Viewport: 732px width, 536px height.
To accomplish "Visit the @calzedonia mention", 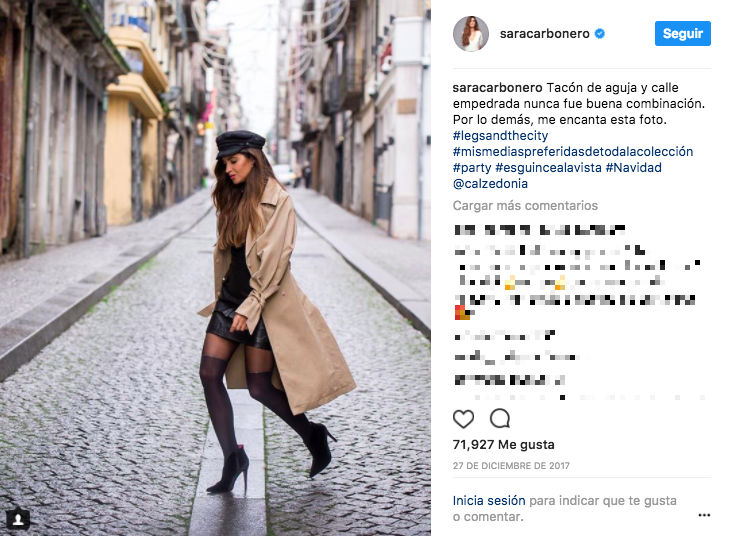I will (x=490, y=183).
